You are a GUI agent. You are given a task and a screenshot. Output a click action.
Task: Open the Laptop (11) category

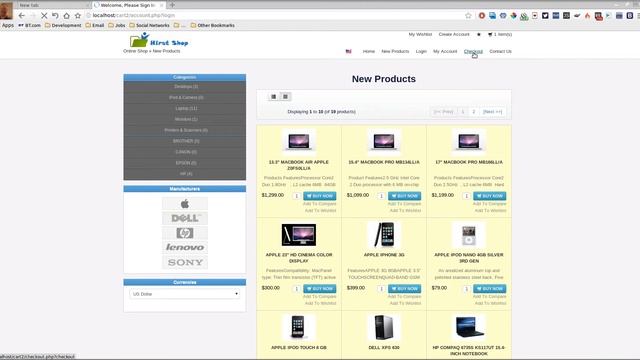point(186,109)
